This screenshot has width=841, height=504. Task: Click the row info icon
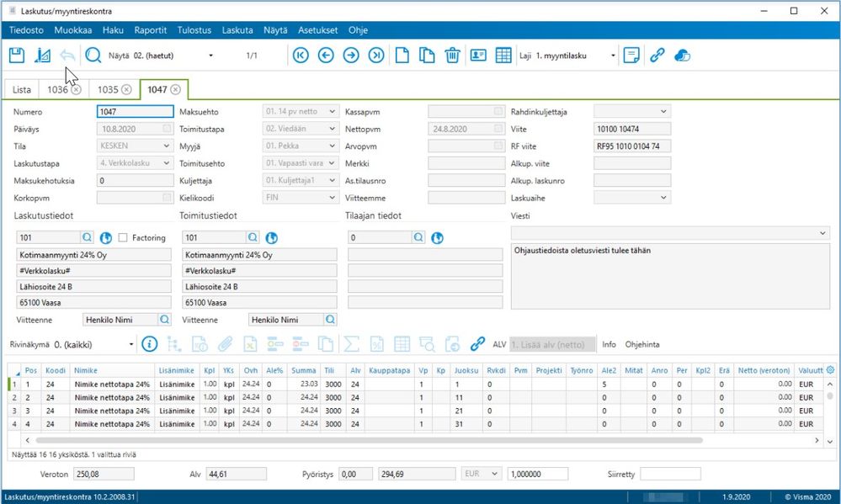point(150,343)
